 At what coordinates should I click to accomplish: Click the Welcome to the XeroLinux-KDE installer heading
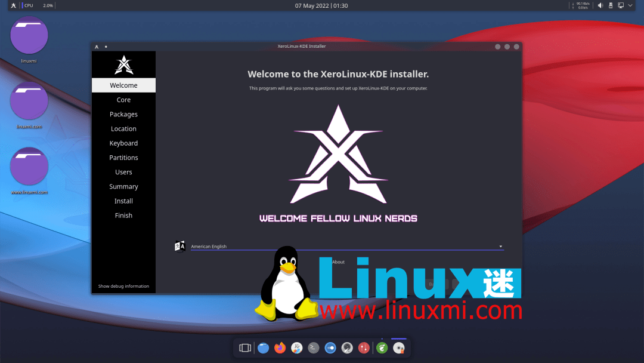[x=338, y=74]
